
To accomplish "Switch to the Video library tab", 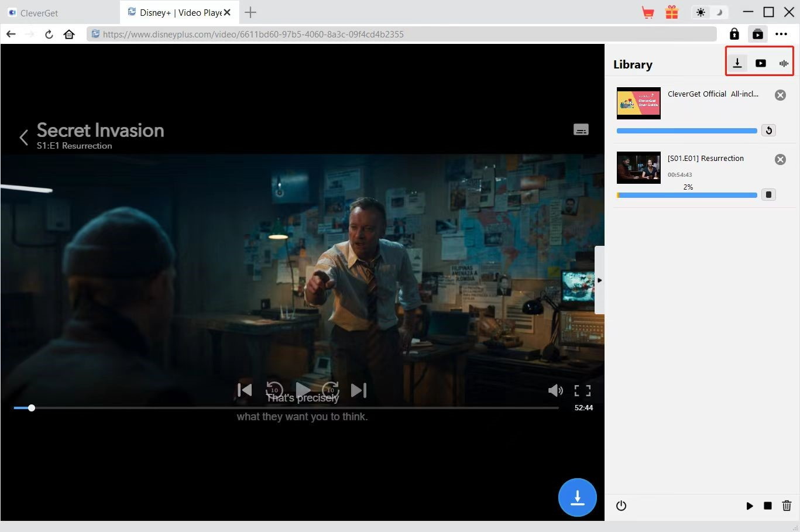I will click(x=760, y=63).
